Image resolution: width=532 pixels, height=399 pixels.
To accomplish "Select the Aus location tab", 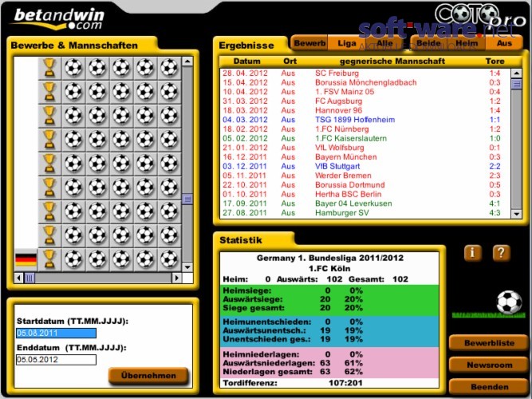I will tap(504, 43).
